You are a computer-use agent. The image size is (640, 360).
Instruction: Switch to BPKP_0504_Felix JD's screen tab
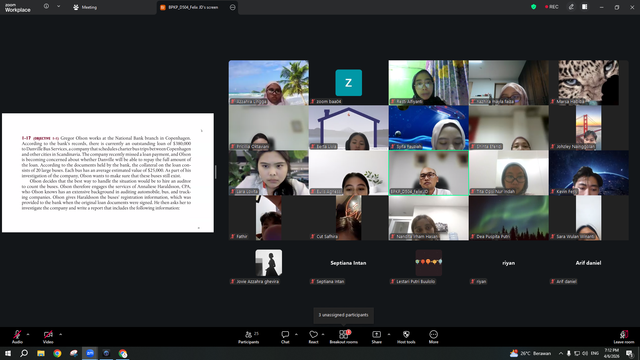pos(193,7)
